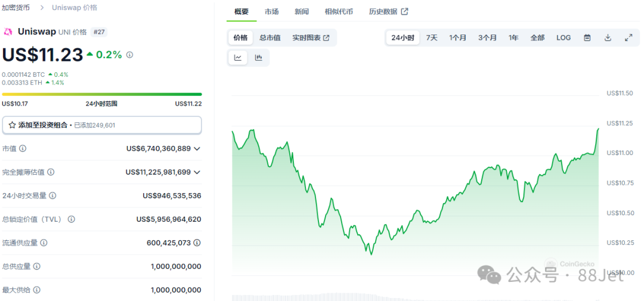This screenshot has height=301, width=644.
Task: Click 0.0001142 BTC value
Action: pyautogui.click(x=23, y=75)
